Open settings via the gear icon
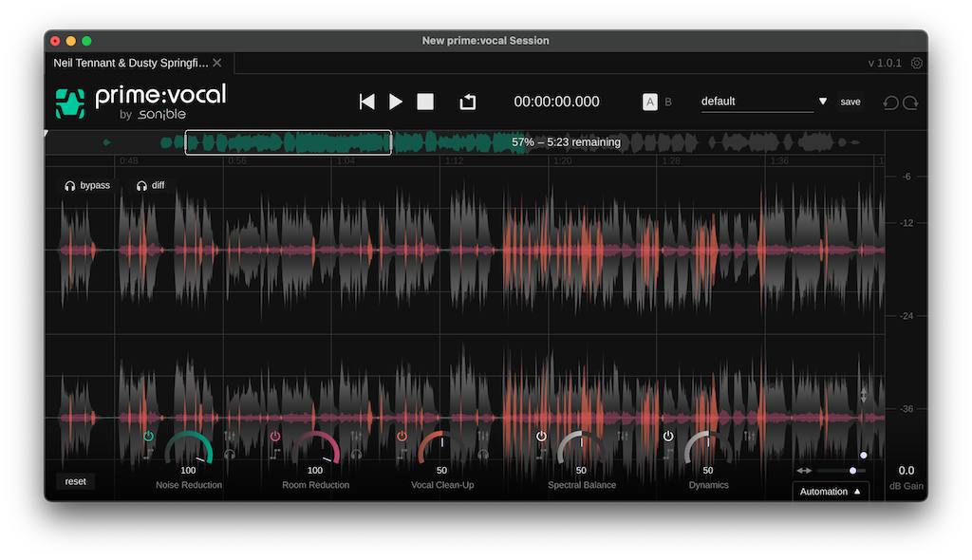 click(x=917, y=63)
